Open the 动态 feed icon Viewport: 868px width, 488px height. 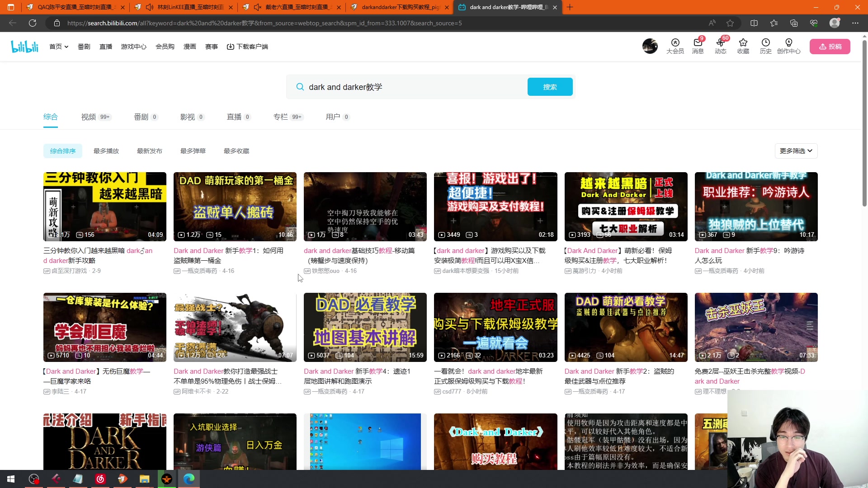[x=720, y=46]
